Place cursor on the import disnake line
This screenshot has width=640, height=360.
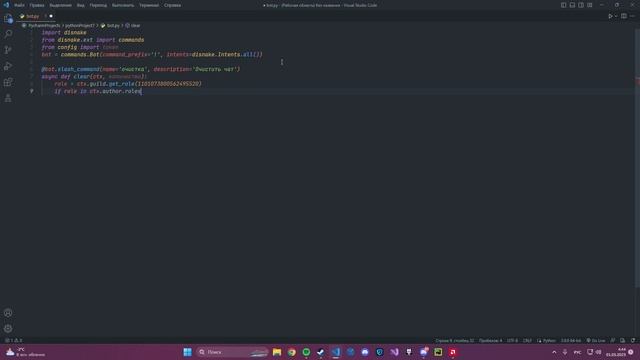click(64, 33)
